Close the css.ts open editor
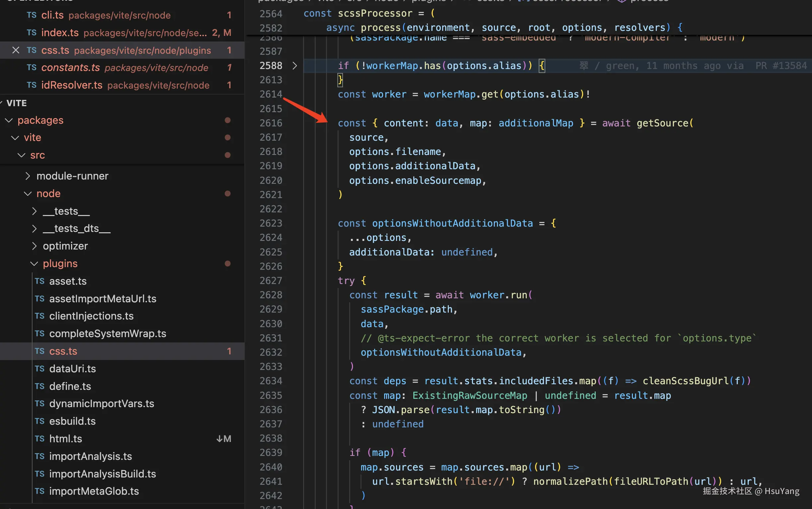This screenshot has width=812, height=509. coord(16,50)
